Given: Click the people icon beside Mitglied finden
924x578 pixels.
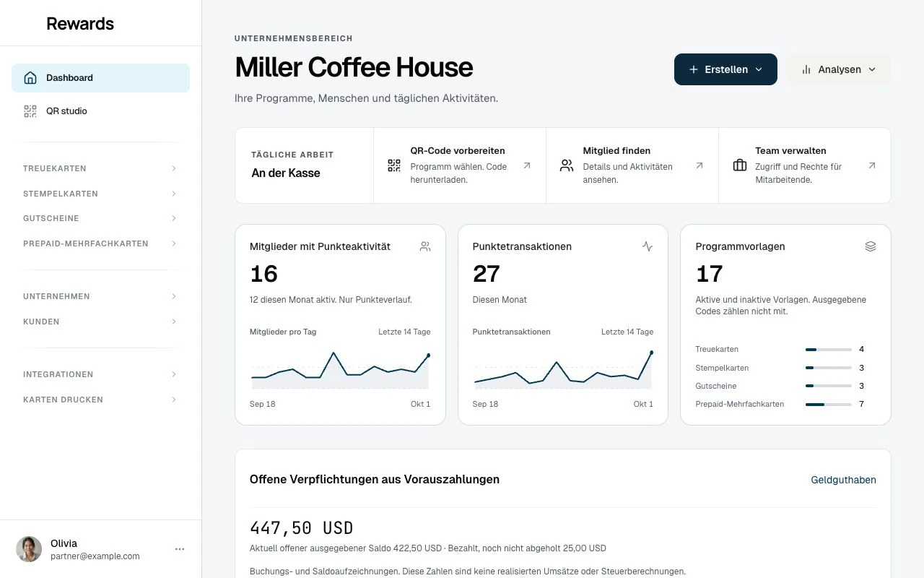Looking at the screenshot, I should point(567,165).
